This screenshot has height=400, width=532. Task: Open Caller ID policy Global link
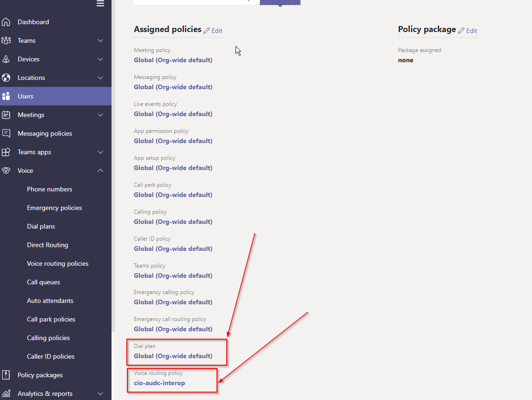coord(173,249)
